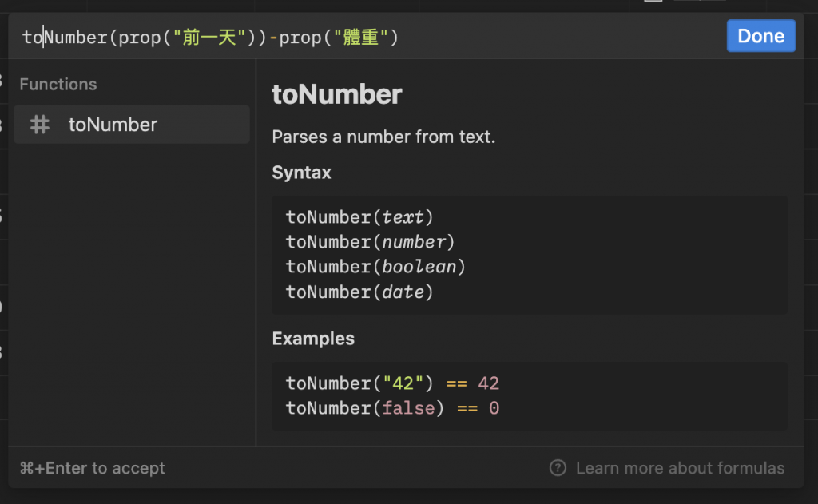Click the toNumber documentation title
Screen dimensions: 818x504
(336, 94)
